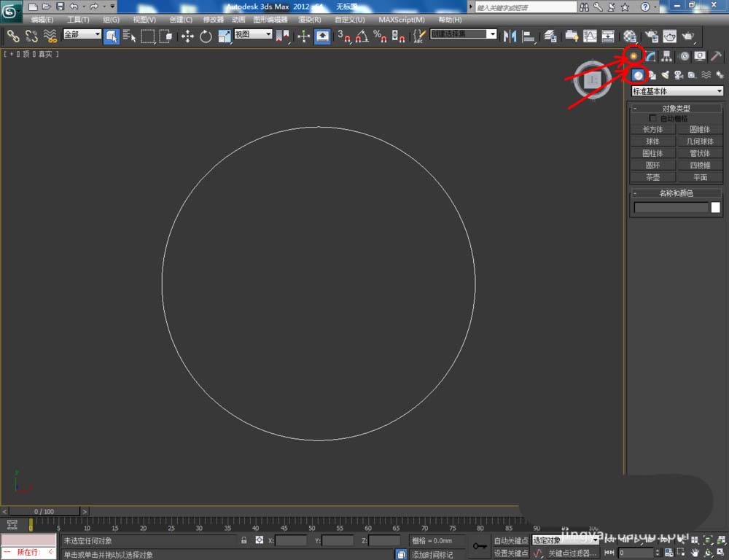The height and width of the screenshot is (560, 729).
Task: Open the Utilities panel with hammer icon
Action: coord(717,56)
